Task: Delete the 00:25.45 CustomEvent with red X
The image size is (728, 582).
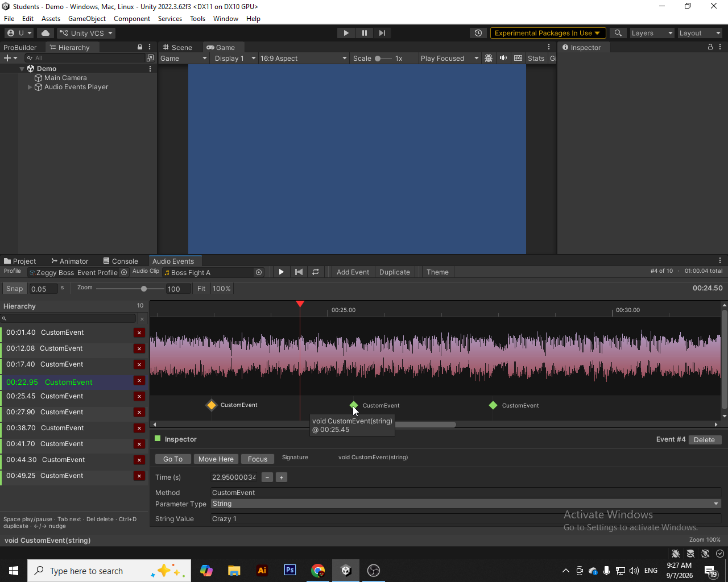Action: 139,396
